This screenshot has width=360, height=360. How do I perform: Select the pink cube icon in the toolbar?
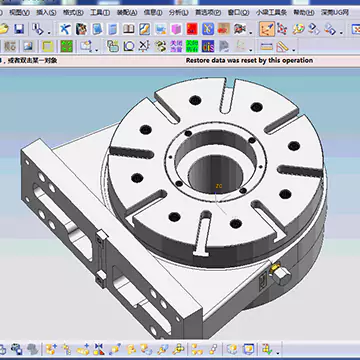176,29
